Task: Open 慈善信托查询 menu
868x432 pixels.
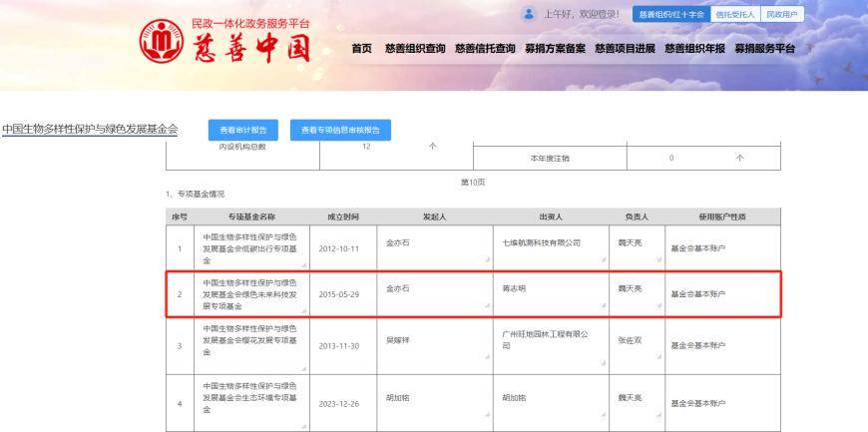Action: coord(485,49)
